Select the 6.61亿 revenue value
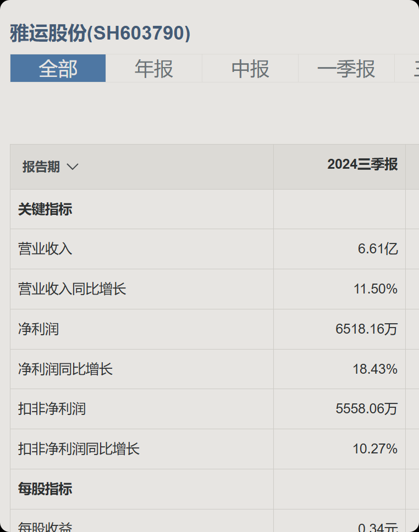This screenshot has height=532, width=419. tap(378, 249)
